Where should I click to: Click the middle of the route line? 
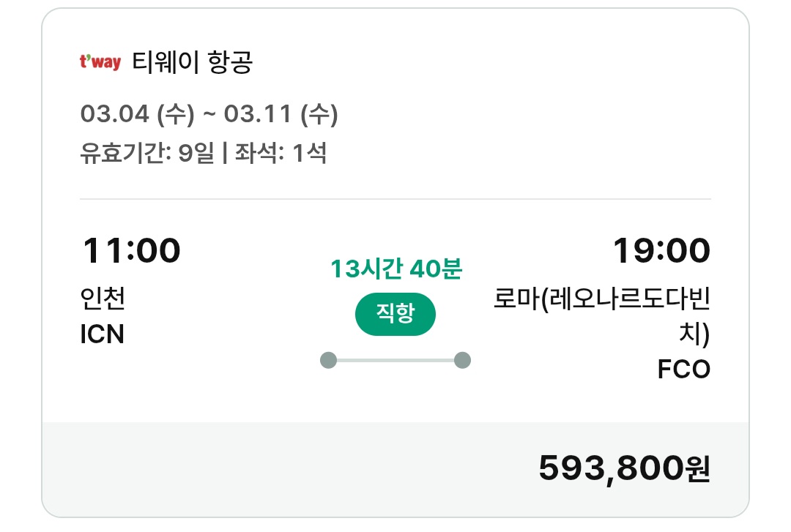coord(395,360)
